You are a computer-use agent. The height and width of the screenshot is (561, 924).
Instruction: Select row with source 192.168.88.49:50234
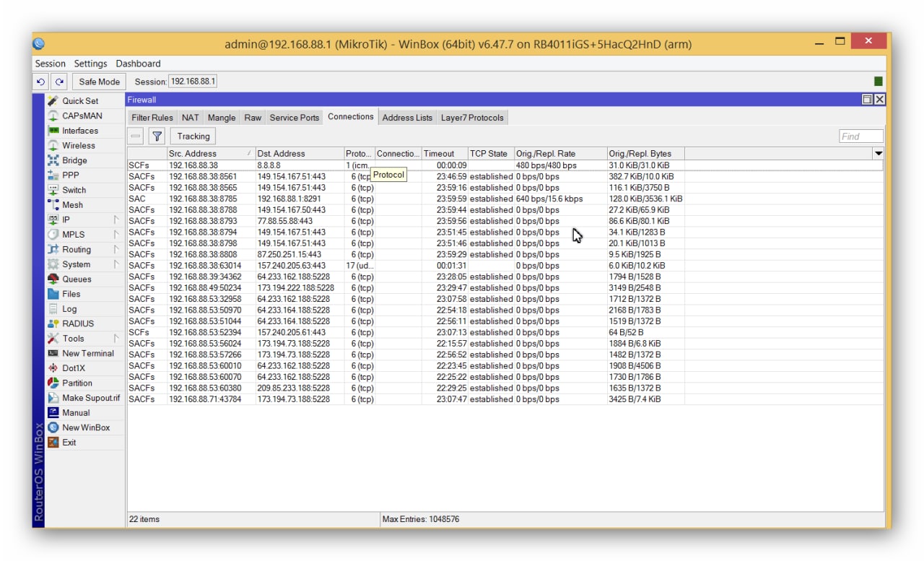point(505,287)
